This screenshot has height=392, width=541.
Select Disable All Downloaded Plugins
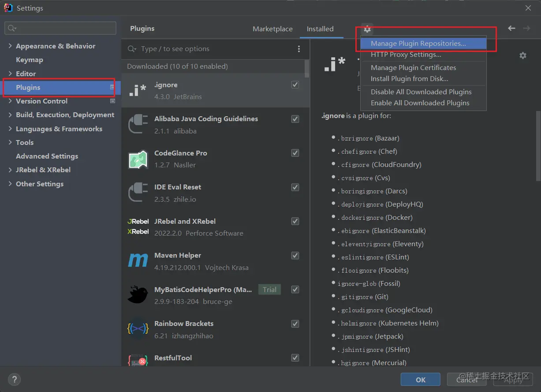[x=423, y=92]
